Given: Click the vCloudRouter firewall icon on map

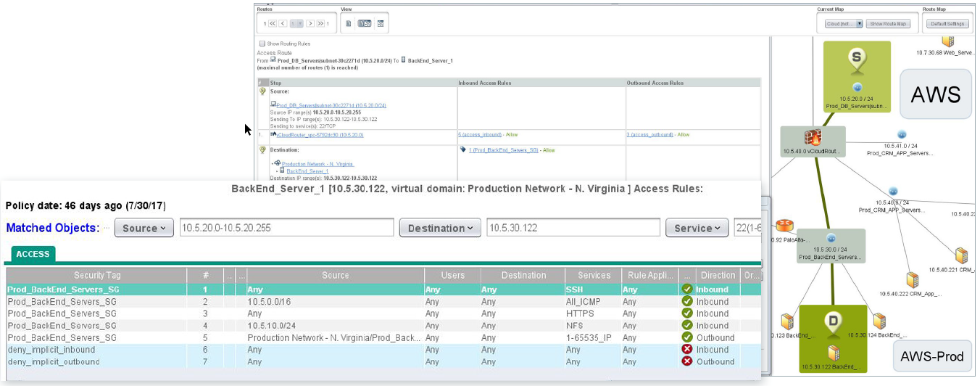Looking at the screenshot, I should coord(811,139).
